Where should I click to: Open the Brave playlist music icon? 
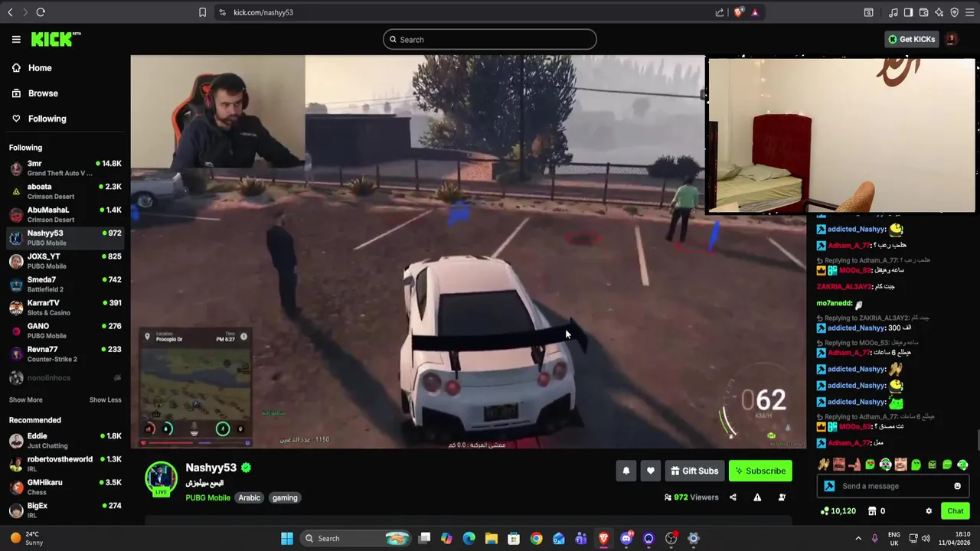tap(893, 12)
